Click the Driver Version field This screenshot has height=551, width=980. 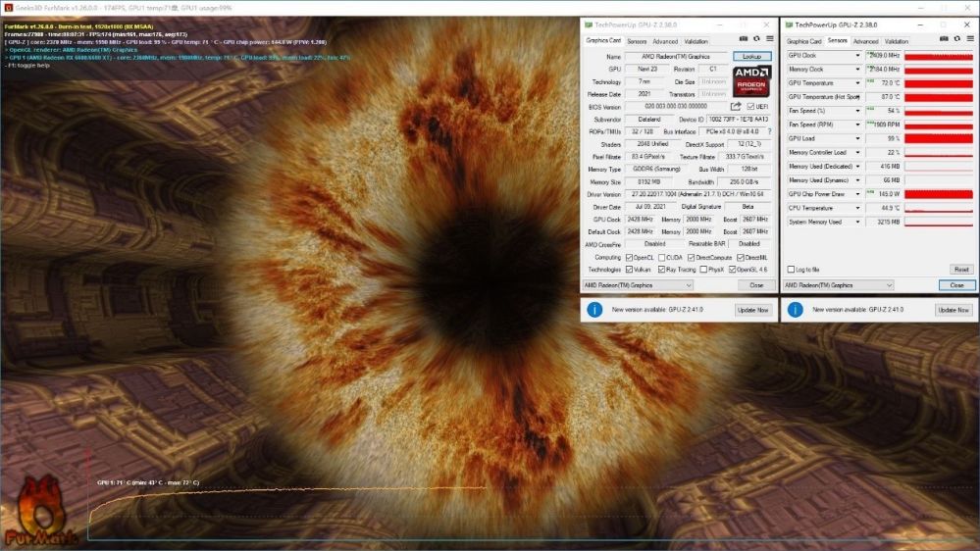point(697,194)
